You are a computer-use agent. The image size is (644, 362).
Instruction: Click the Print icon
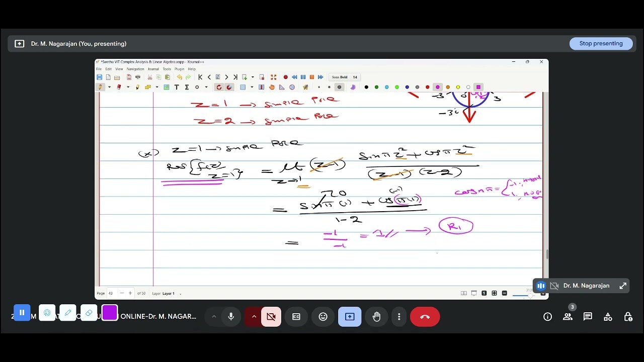point(138,77)
